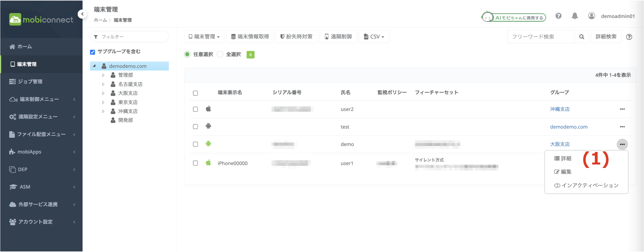Click the 開発部 group icon
The image size is (644, 252).
[x=113, y=120]
